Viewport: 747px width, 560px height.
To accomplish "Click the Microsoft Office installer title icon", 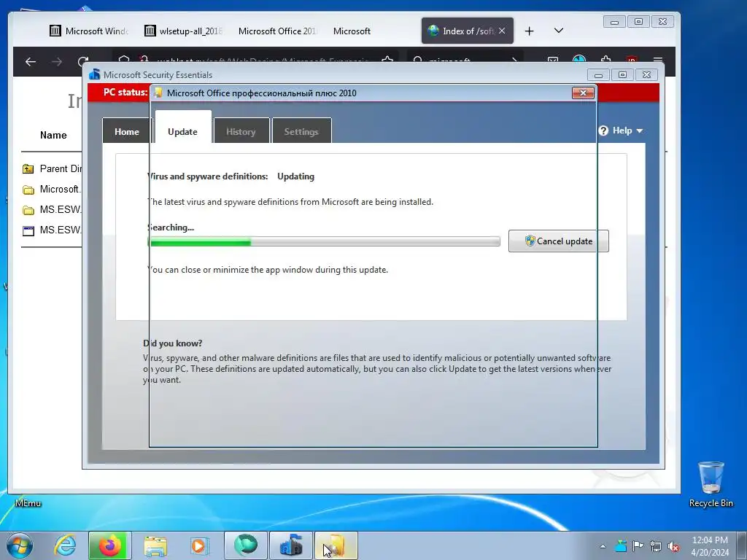I will tap(158, 93).
